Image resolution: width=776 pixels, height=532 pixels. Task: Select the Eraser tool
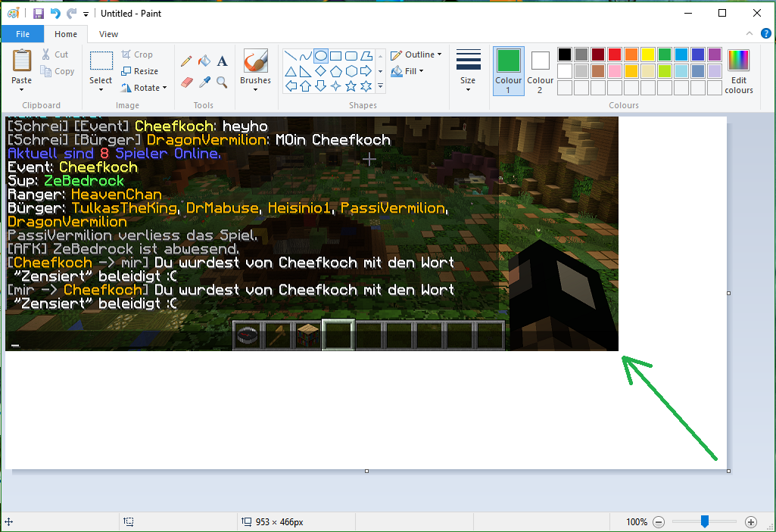click(186, 82)
